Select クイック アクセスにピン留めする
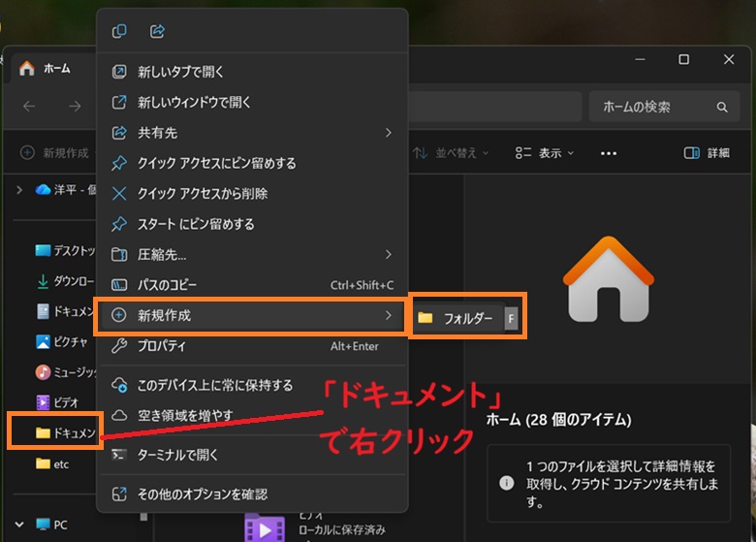 [252, 163]
